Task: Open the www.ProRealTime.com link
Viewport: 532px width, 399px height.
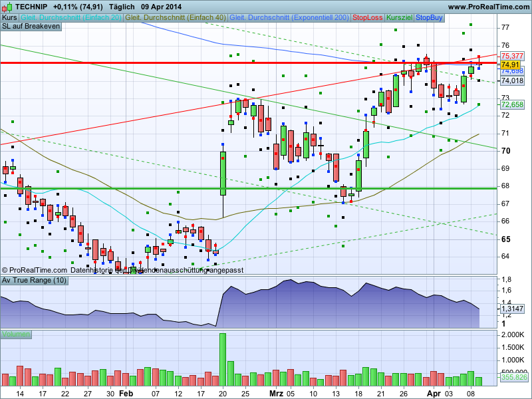Action: (x=489, y=7)
